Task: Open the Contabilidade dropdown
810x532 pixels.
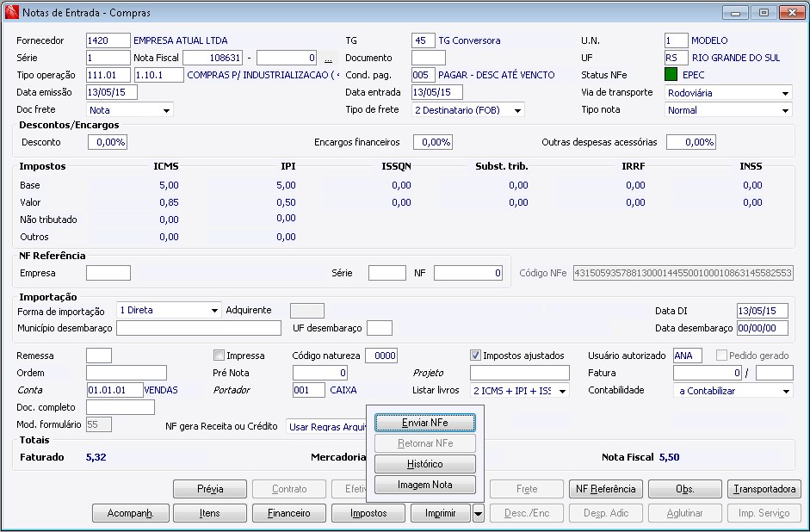Action: click(x=785, y=391)
